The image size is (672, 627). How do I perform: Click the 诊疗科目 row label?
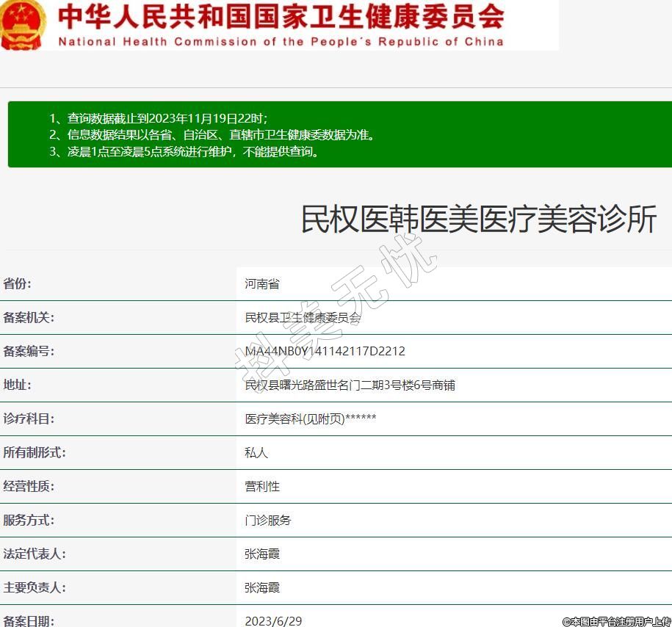click(x=29, y=418)
